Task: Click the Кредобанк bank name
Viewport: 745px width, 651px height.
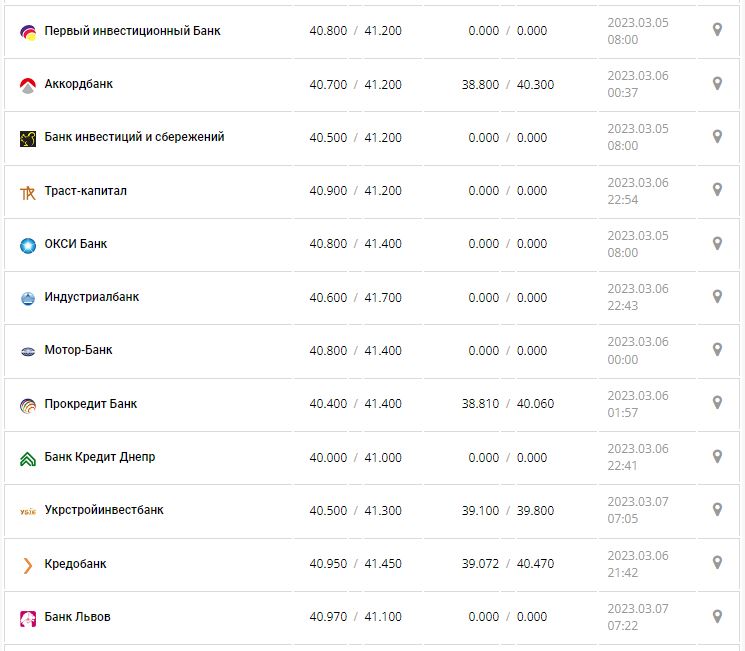Action: coord(75,564)
